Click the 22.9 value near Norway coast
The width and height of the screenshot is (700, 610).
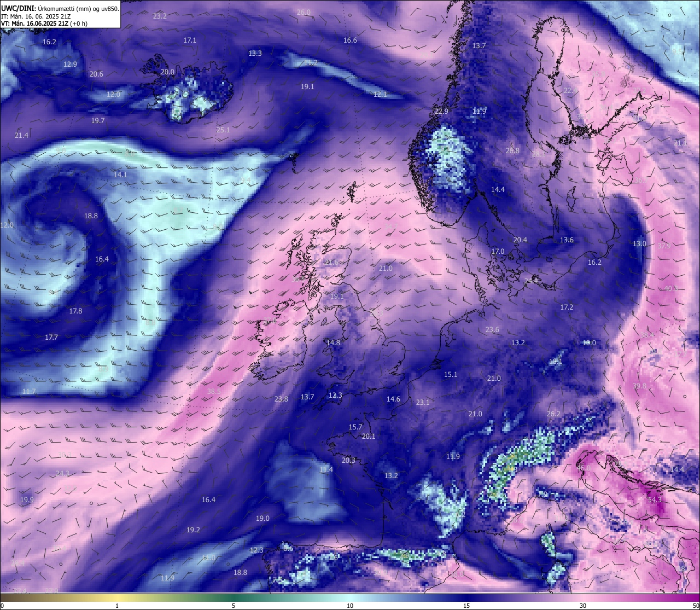(441, 111)
